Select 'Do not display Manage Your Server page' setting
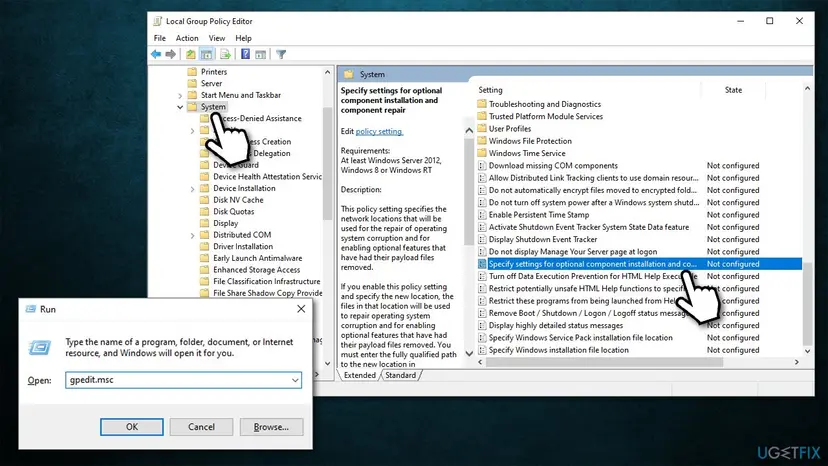Image resolution: width=828 pixels, height=466 pixels. point(572,251)
